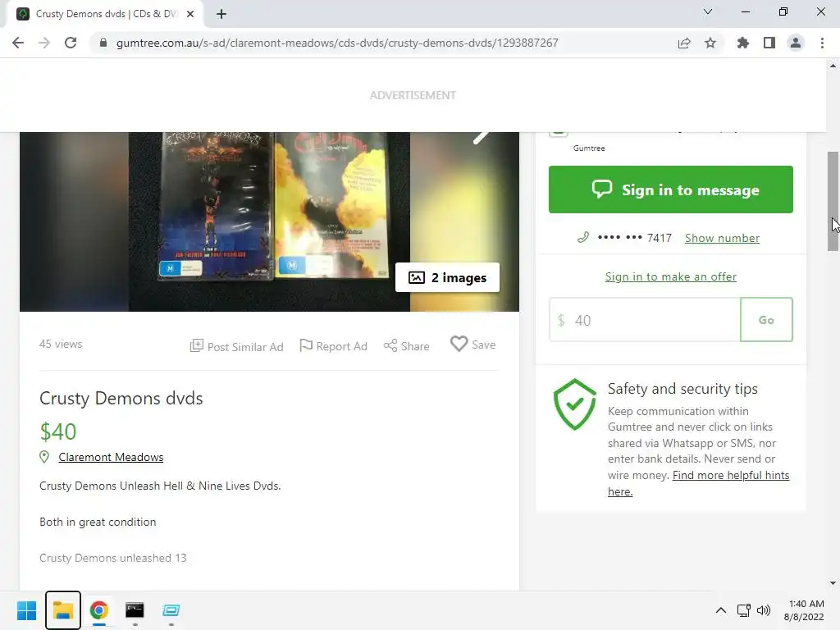Click the location pin icon
Image resolution: width=840 pixels, height=630 pixels.
click(44, 457)
